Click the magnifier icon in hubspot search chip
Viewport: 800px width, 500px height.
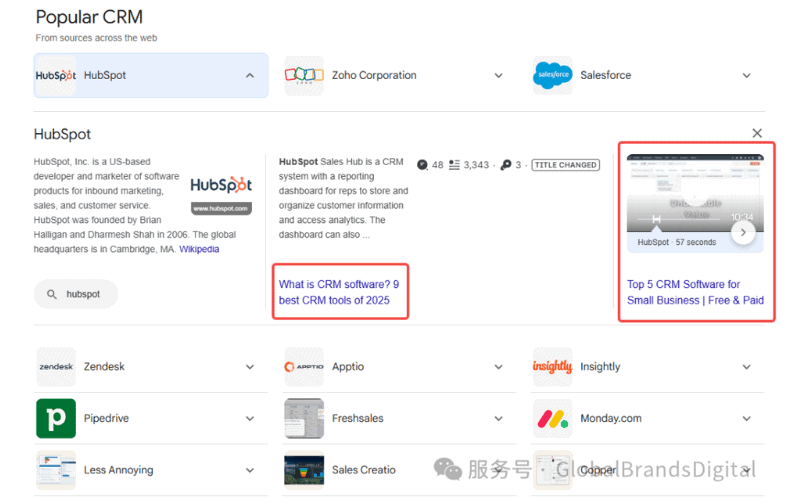pos(52,294)
